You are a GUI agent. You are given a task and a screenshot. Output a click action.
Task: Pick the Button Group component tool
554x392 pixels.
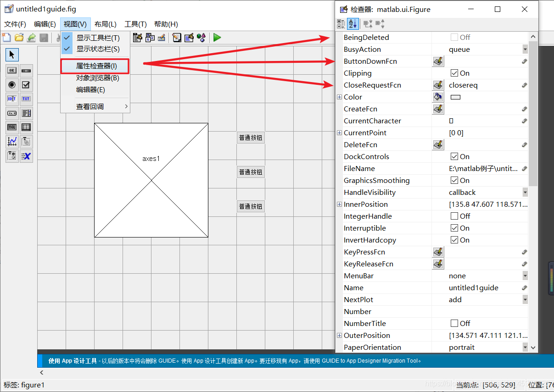point(12,156)
